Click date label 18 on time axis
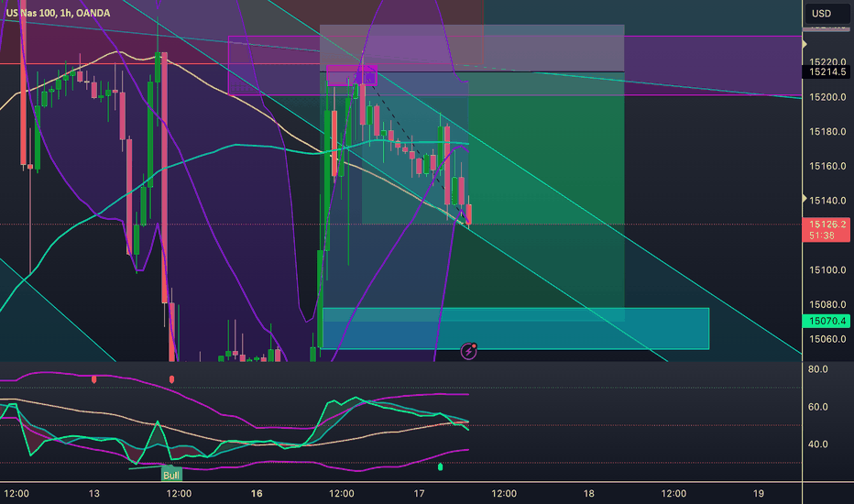Image resolution: width=854 pixels, height=504 pixels. point(589,493)
